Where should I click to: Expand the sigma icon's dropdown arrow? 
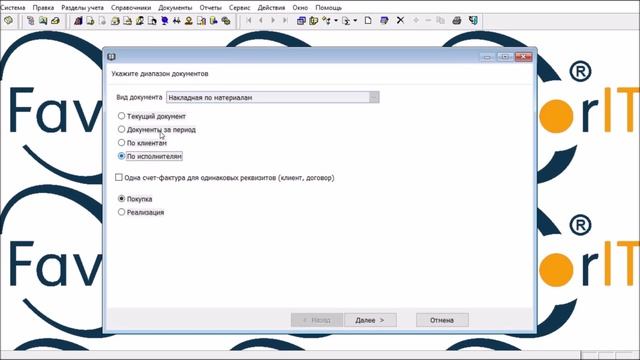tap(355, 20)
